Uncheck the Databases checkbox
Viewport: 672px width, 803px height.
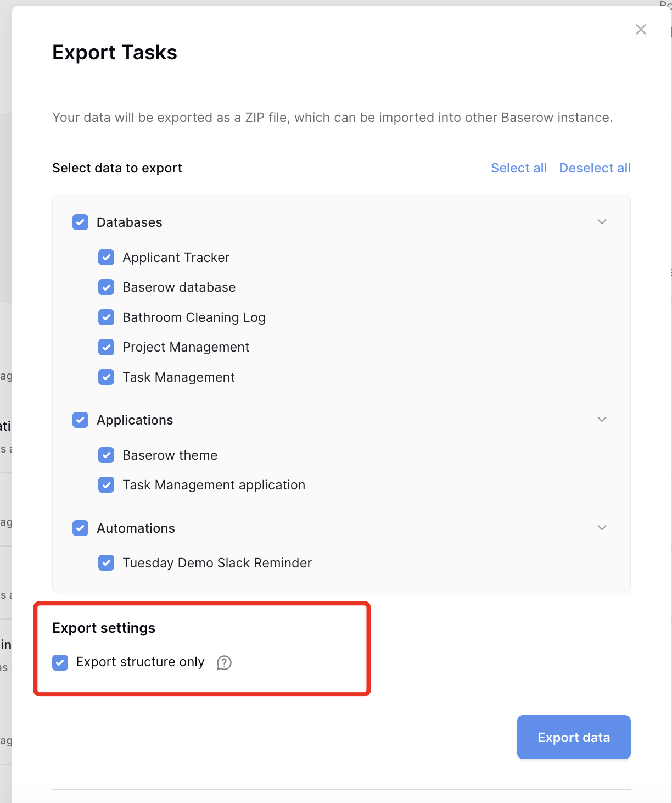tap(81, 222)
